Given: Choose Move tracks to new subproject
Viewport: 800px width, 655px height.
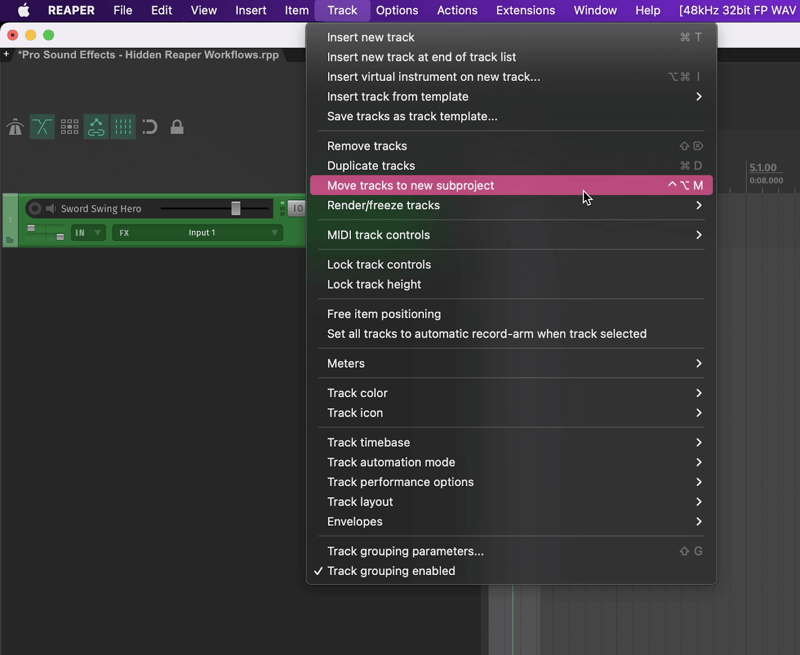Looking at the screenshot, I should (511, 185).
